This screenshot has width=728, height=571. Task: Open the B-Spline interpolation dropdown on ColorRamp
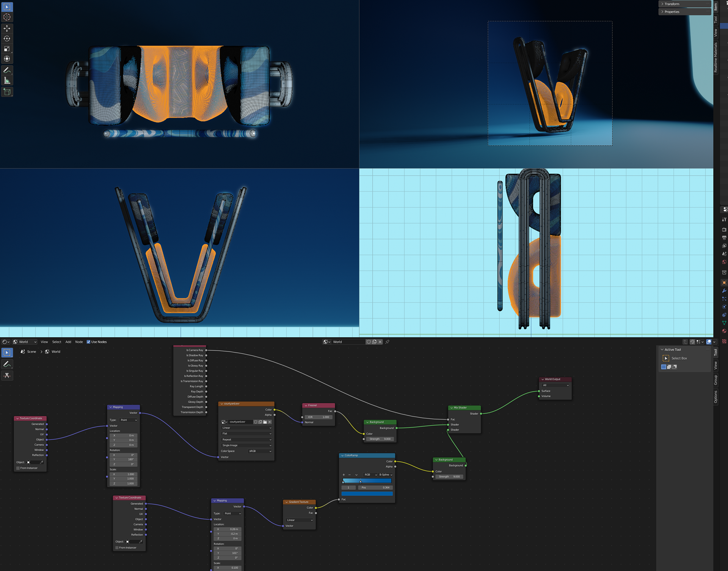pos(386,475)
